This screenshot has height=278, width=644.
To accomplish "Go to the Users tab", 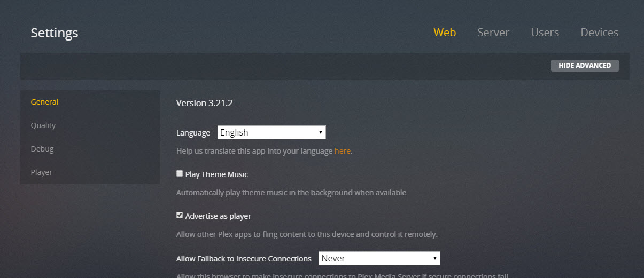I will [x=545, y=33].
